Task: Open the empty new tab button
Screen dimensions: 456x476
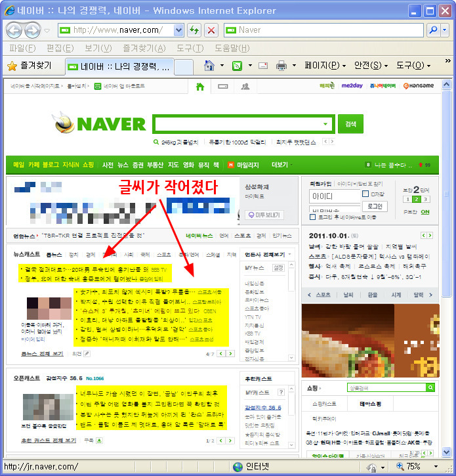Action: pos(184,67)
